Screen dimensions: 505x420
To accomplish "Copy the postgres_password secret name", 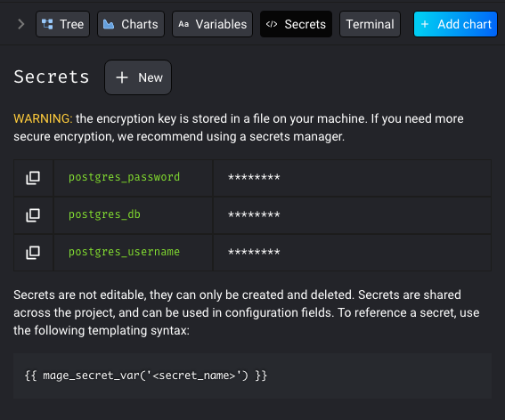I will [33, 178].
